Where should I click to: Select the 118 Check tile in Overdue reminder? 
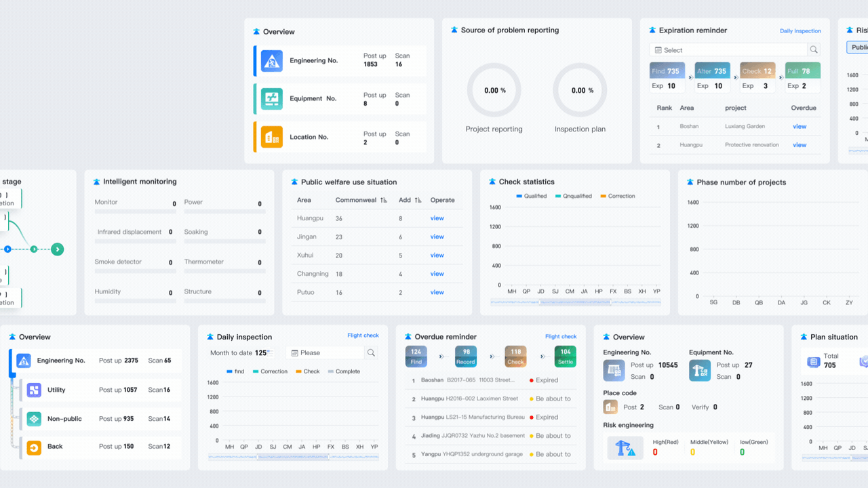point(516,357)
